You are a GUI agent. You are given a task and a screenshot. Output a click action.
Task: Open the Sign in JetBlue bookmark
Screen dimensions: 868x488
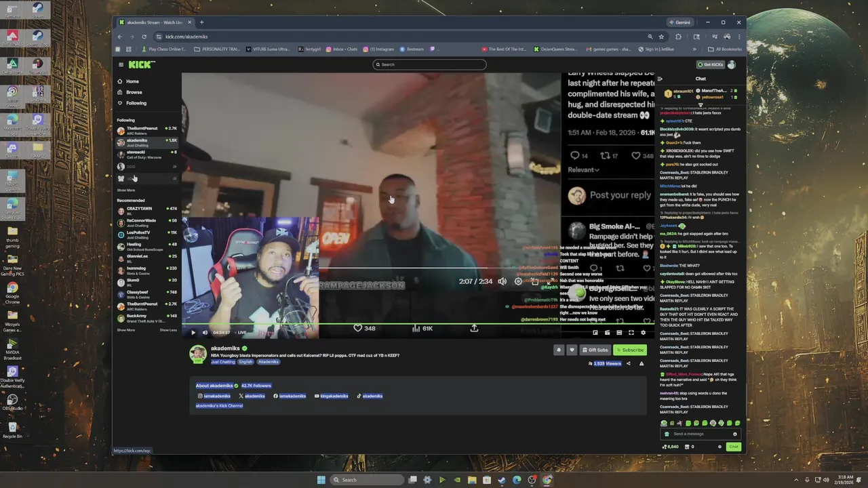coord(656,49)
